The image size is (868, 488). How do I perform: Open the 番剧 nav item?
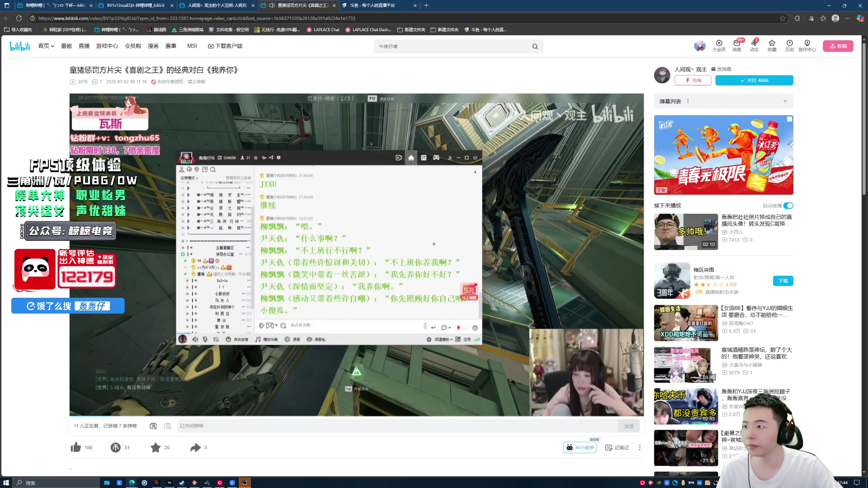pyautogui.click(x=66, y=46)
